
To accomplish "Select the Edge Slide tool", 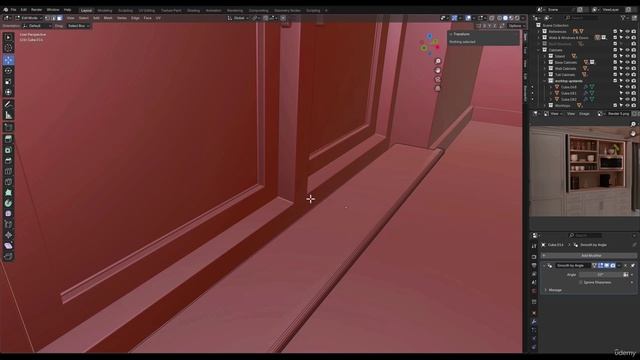I will tap(8, 224).
